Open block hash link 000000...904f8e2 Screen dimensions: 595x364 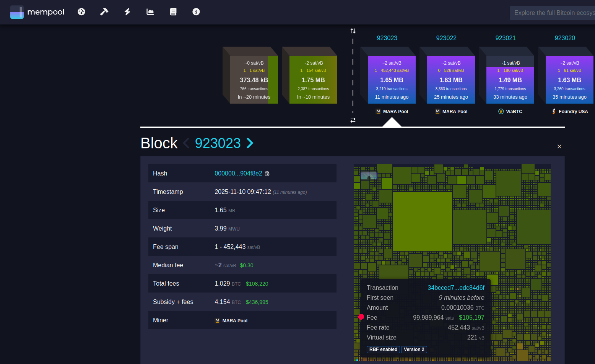[x=238, y=174]
